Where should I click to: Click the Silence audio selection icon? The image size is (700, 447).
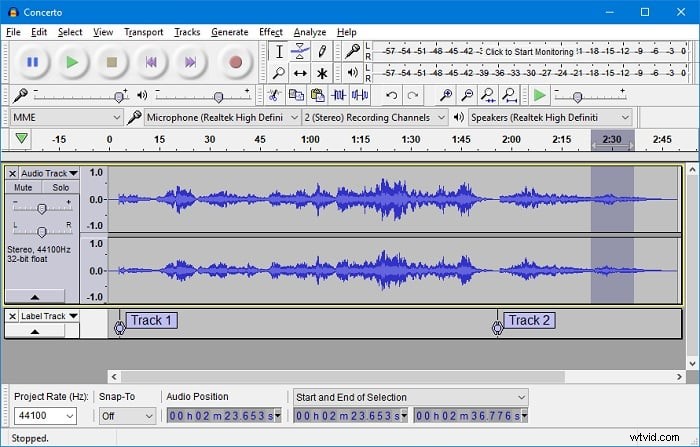click(x=360, y=95)
